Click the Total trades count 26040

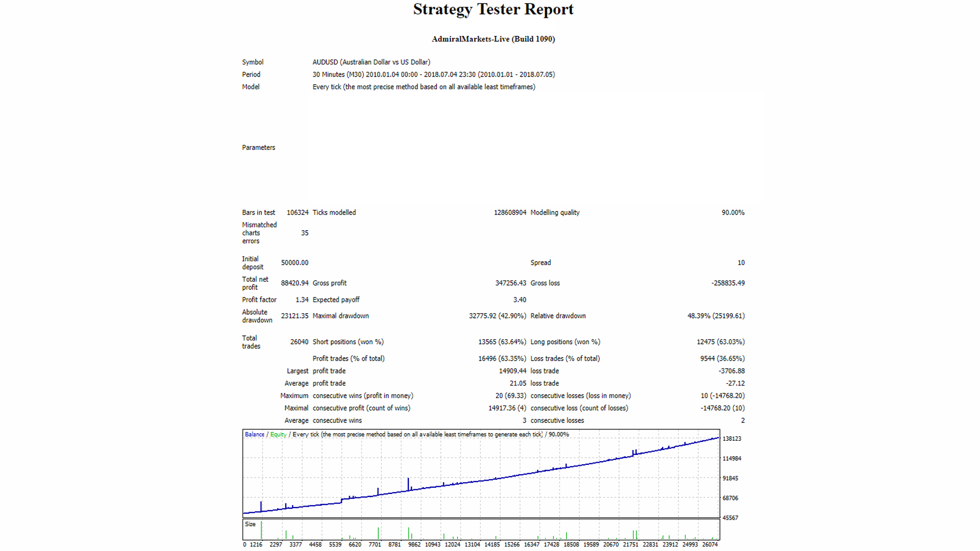[299, 342]
